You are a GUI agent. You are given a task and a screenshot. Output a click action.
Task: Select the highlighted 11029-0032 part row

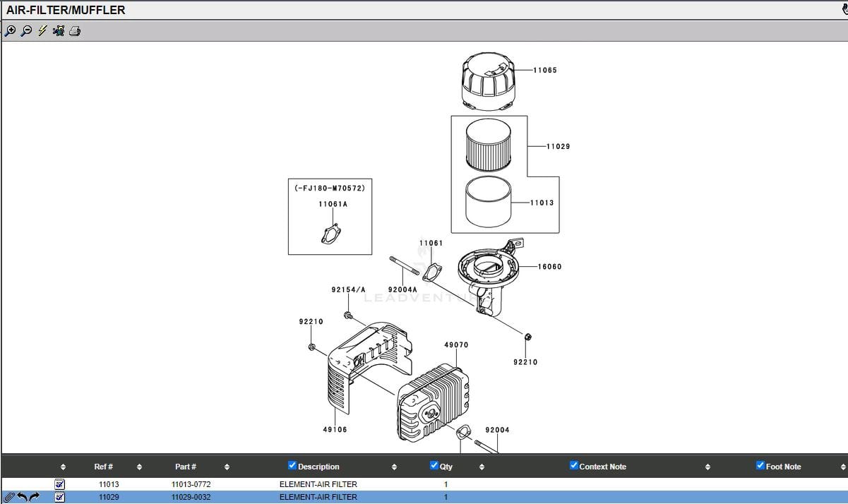click(x=191, y=497)
